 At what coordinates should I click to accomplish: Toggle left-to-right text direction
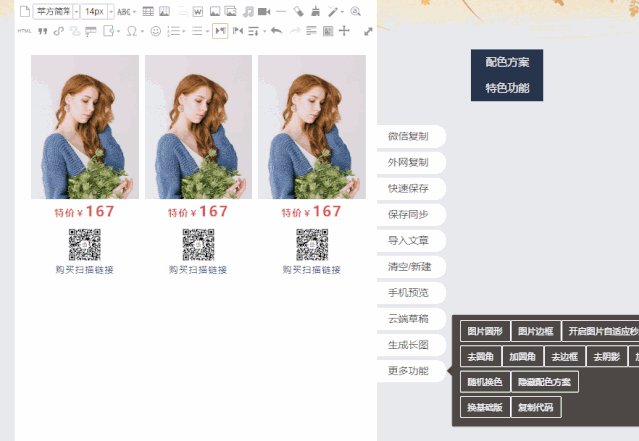[220, 31]
